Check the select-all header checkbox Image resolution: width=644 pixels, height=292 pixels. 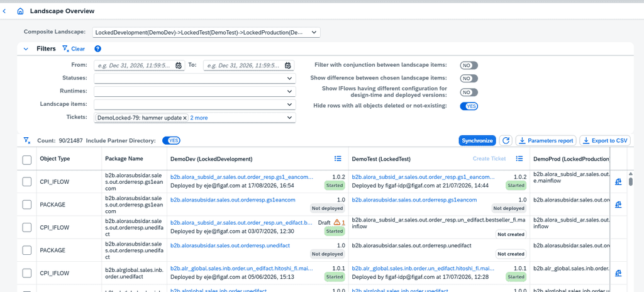[x=26, y=160]
